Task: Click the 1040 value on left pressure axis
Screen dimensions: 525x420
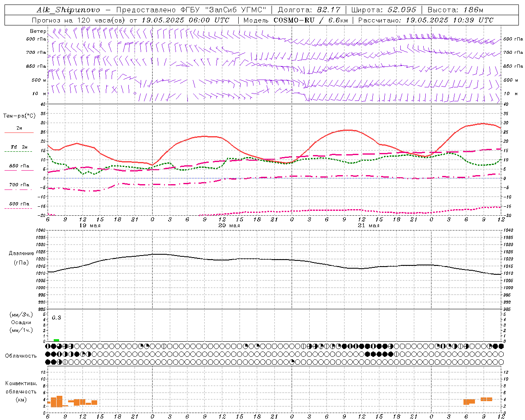Action: (40, 230)
